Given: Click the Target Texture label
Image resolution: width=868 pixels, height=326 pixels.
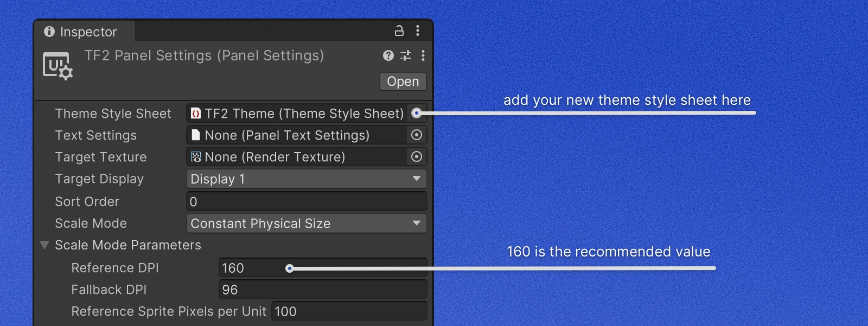Looking at the screenshot, I should point(101,157).
